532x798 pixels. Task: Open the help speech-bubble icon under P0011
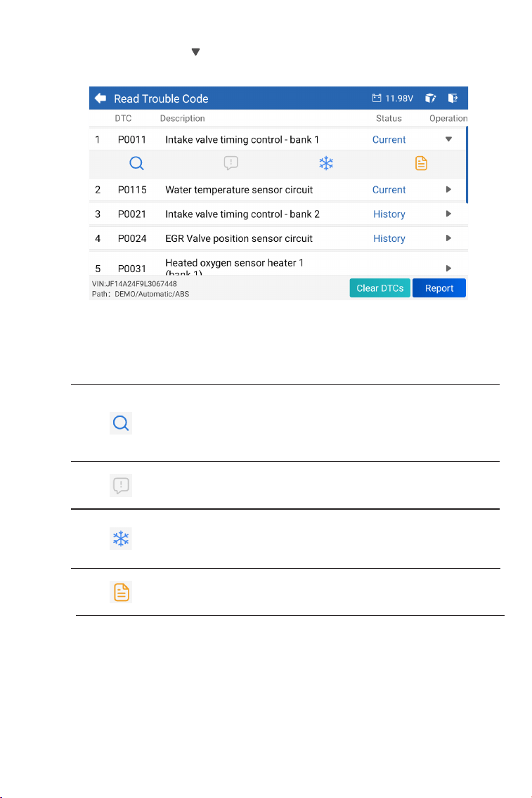(x=231, y=163)
